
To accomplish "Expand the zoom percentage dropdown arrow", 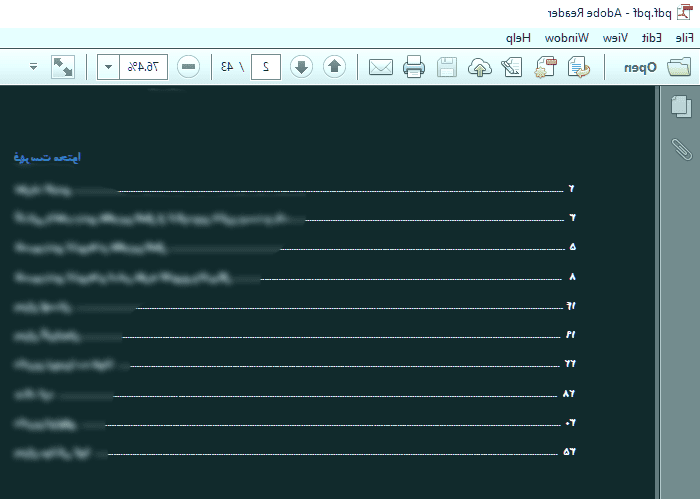I will coord(108,67).
